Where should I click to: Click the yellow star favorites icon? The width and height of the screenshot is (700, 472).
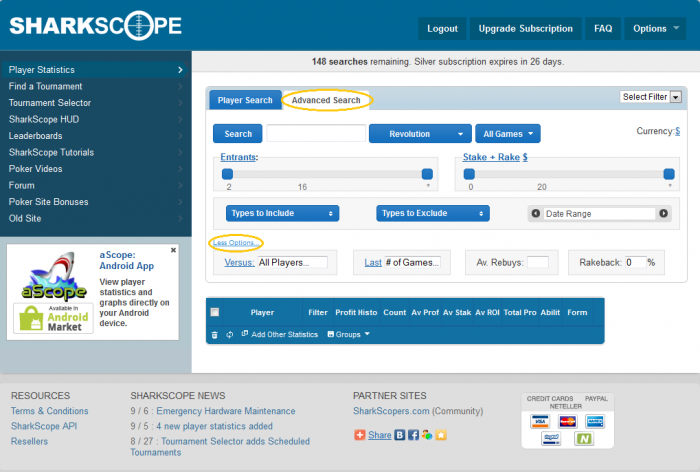(x=441, y=435)
